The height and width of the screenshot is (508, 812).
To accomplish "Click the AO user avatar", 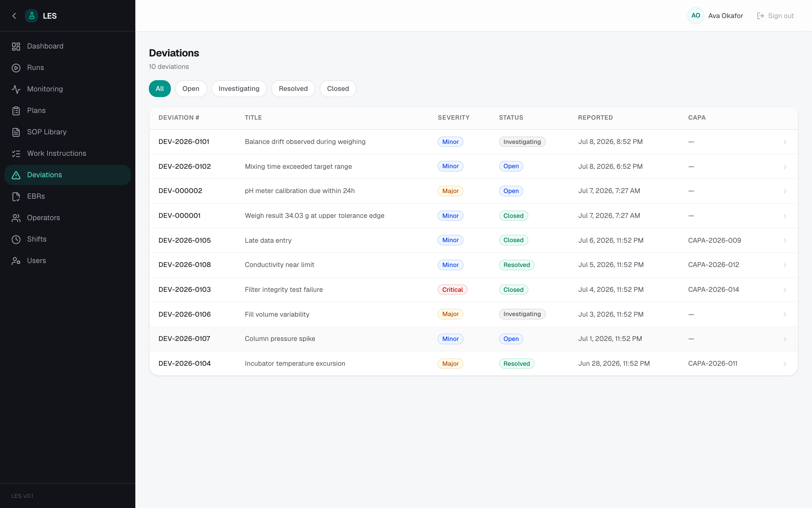I will (x=696, y=16).
